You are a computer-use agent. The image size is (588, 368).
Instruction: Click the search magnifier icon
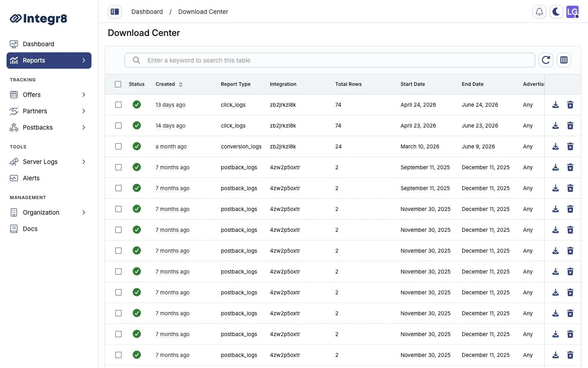pyautogui.click(x=136, y=60)
